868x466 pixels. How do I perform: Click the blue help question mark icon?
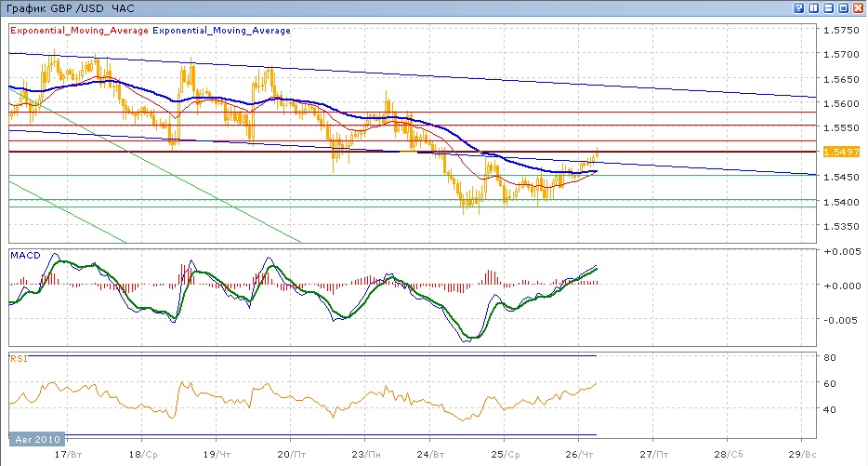click(799, 7)
